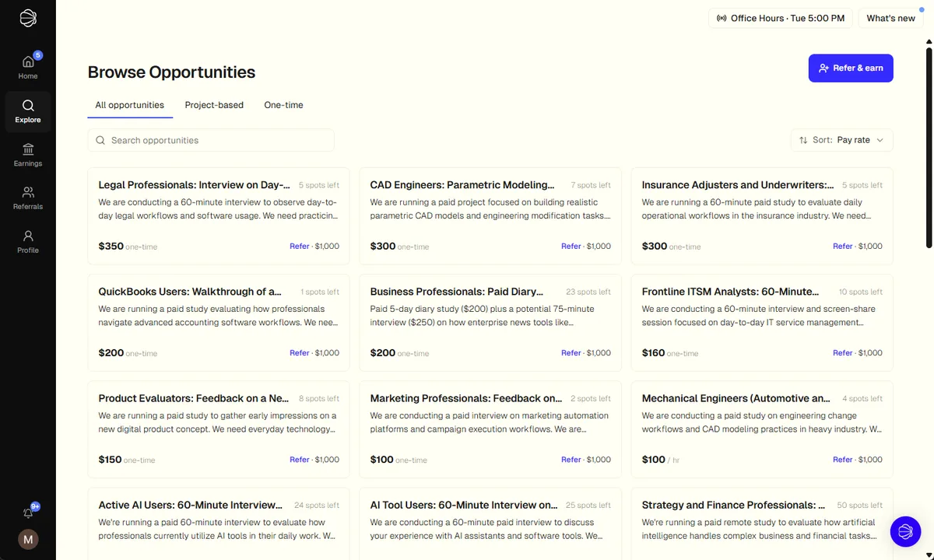Open Office Hours Tue 5:00 PM
The height and width of the screenshot is (560, 934).
[781, 18]
